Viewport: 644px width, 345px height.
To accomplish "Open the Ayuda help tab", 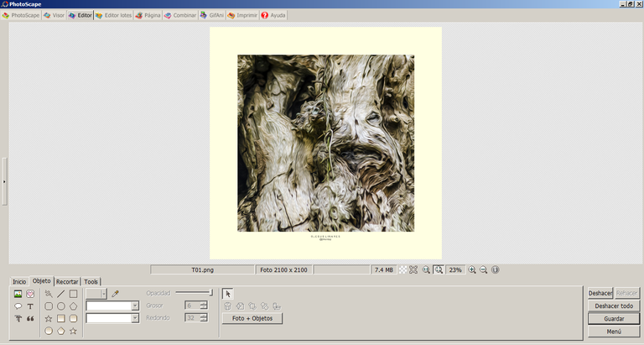I will pyautogui.click(x=273, y=15).
